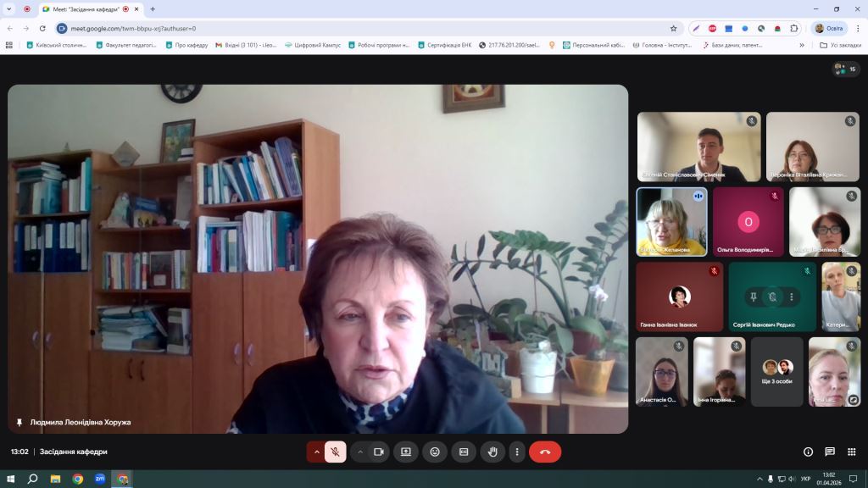Open the participants count badge showing 16
The height and width of the screenshot is (488, 868).
pyautogui.click(x=846, y=69)
